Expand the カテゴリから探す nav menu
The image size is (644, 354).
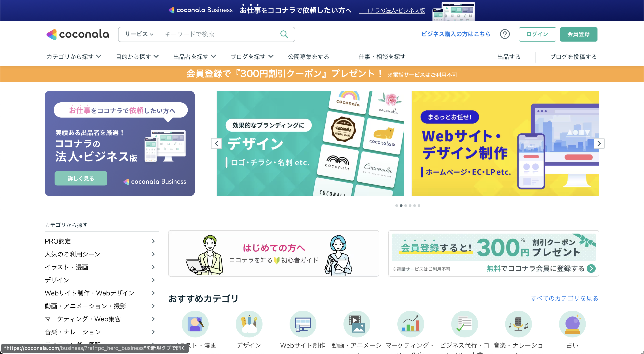point(74,57)
